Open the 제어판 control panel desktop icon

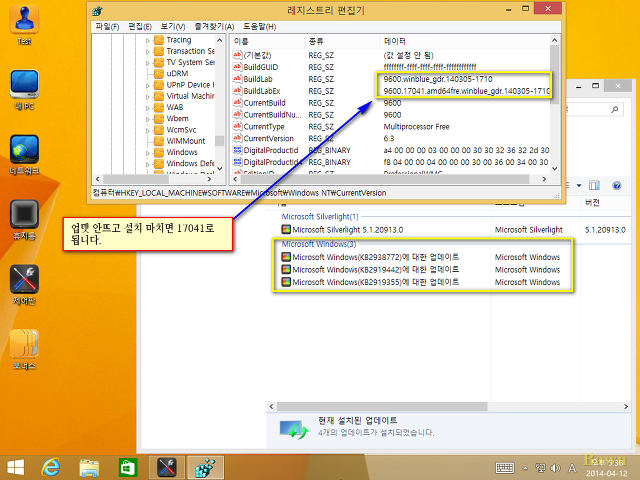(24, 284)
